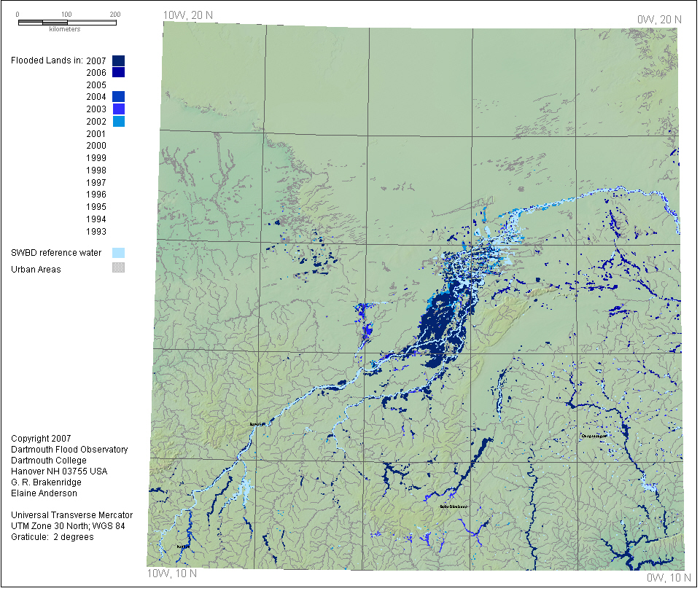Click the Bobo Dioulasso city label

pos(453,506)
